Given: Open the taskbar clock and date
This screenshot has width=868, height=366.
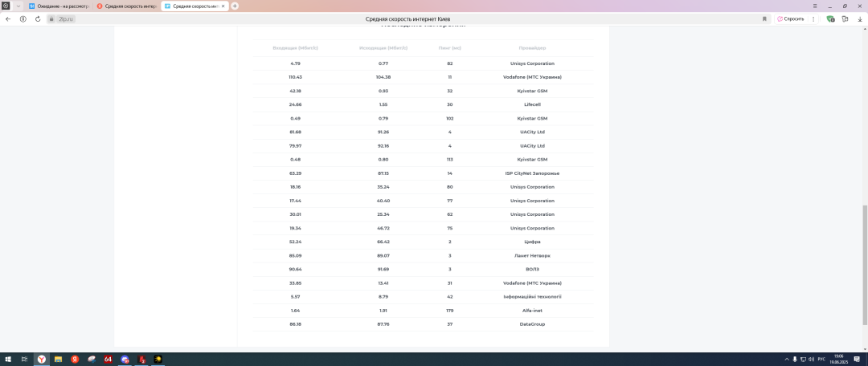Looking at the screenshot, I should click(838, 360).
